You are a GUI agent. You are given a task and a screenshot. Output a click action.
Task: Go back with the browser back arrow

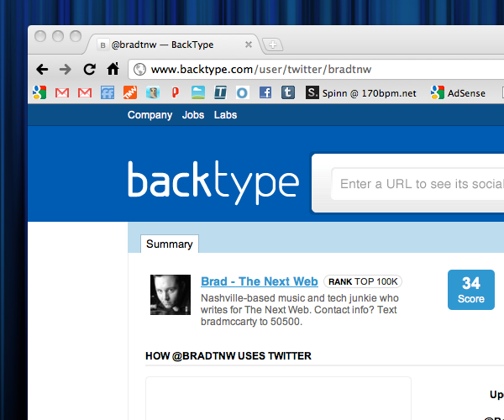click(42, 69)
